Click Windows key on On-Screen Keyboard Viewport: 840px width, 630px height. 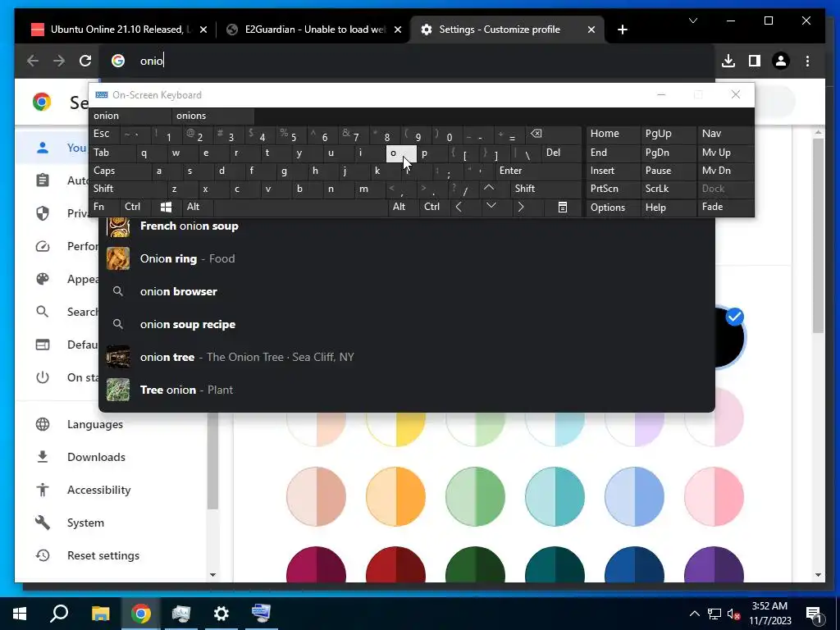click(x=166, y=207)
